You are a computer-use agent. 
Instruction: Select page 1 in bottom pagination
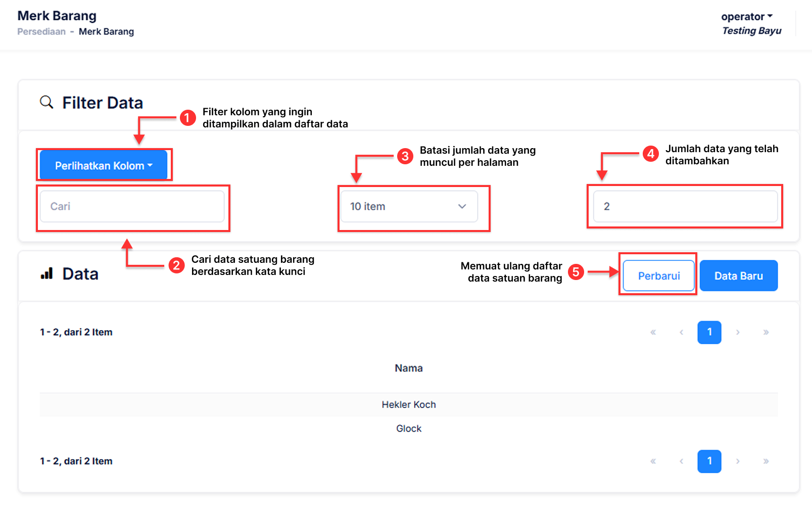pyautogui.click(x=709, y=461)
